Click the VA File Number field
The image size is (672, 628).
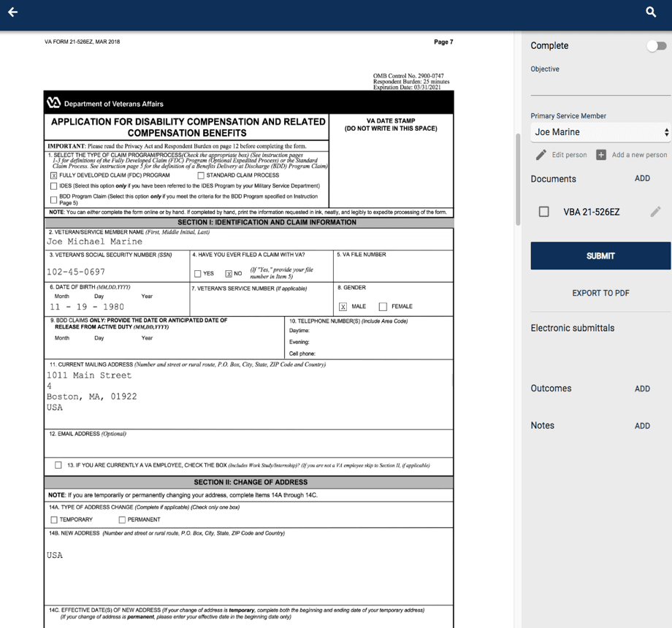point(393,270)
